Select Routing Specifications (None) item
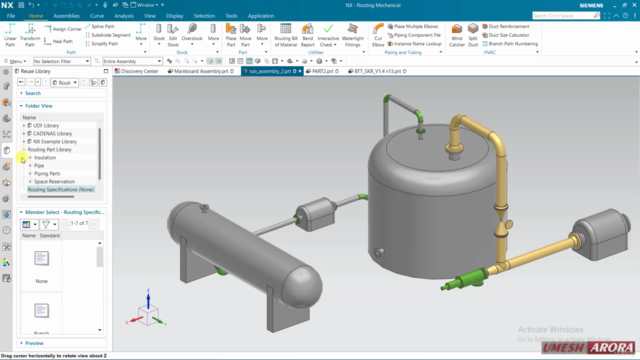640x360 pixels. 61,189
